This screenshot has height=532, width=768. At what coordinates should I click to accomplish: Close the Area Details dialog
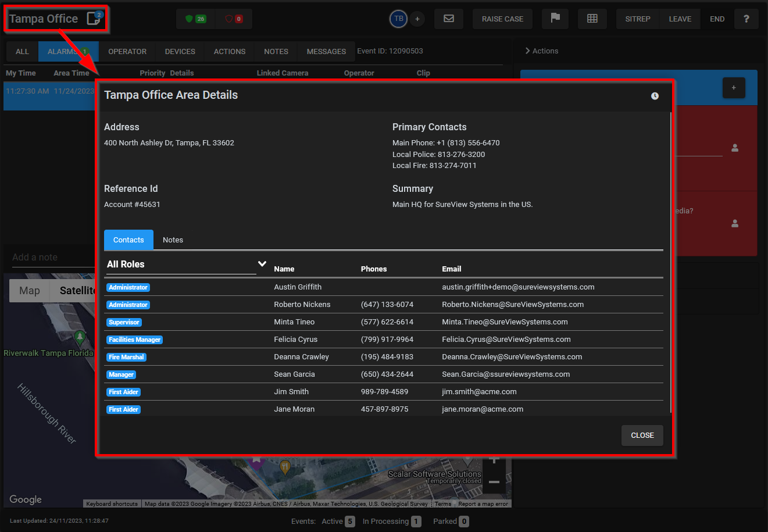click(642, 435)
